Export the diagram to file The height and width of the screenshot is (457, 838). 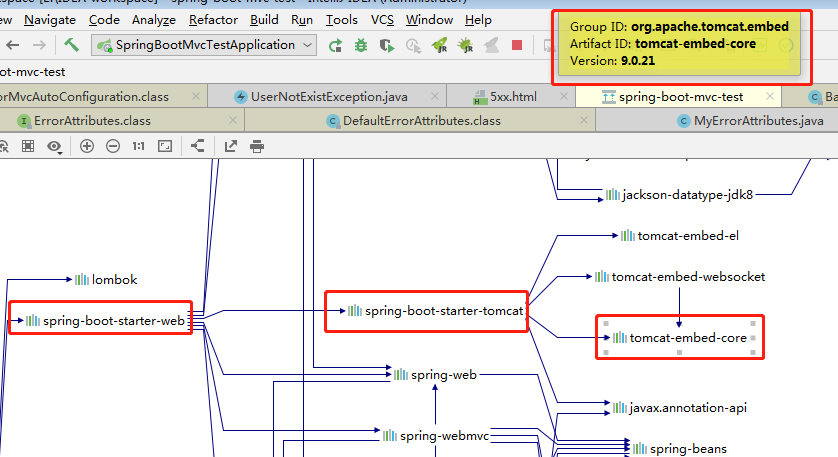[x=230, y=146]
